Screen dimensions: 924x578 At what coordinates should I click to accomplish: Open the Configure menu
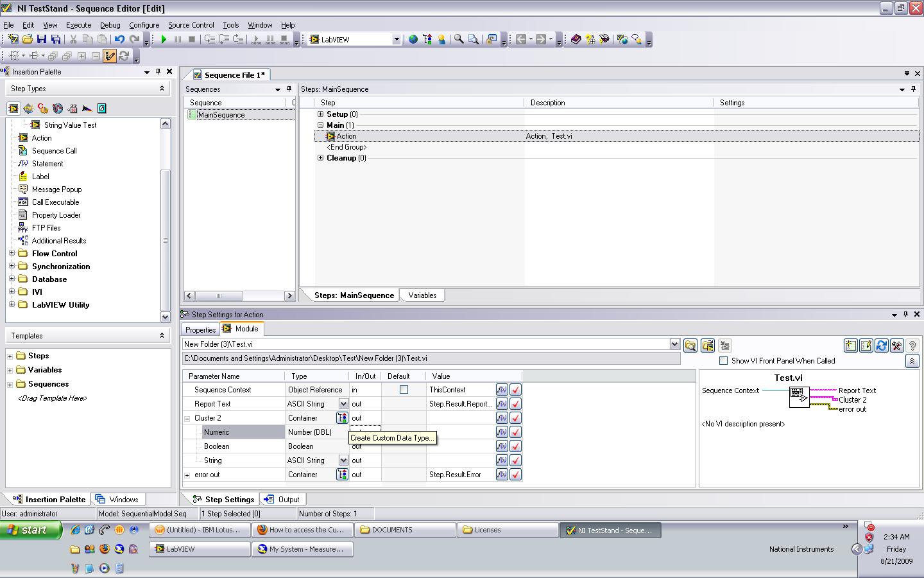144,25
